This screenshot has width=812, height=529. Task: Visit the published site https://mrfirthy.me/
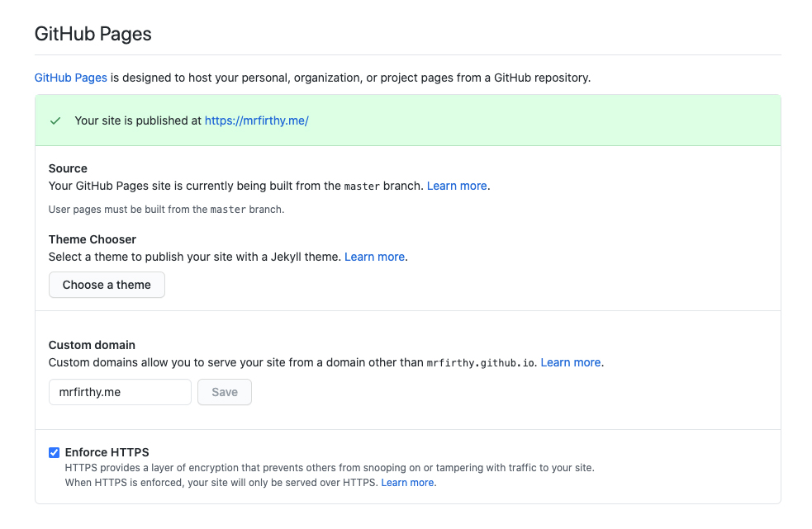click(256, 120)
